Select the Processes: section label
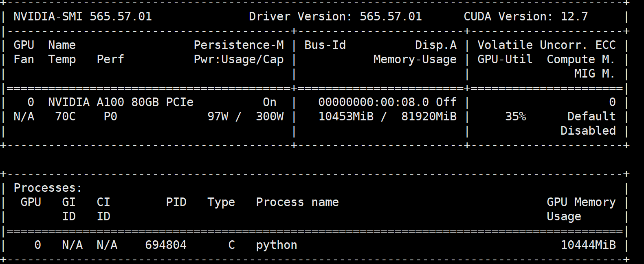 click(x=48, y=188)
